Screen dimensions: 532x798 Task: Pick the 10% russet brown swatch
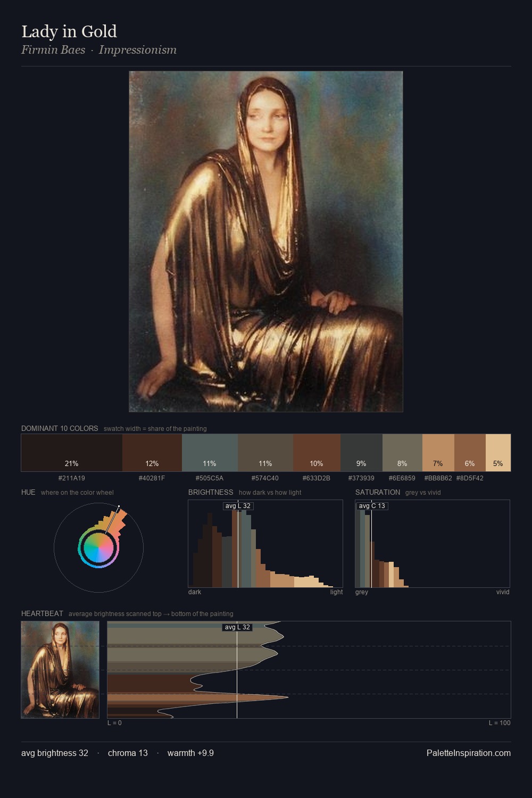pyautogui.click(x=317, y=453)
